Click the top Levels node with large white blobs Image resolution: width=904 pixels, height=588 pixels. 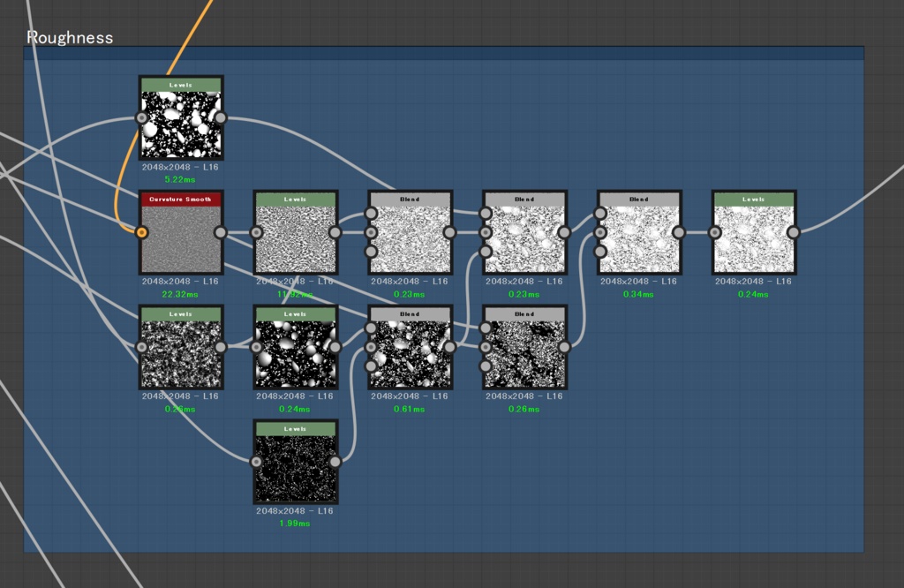(x=181, y=117)
